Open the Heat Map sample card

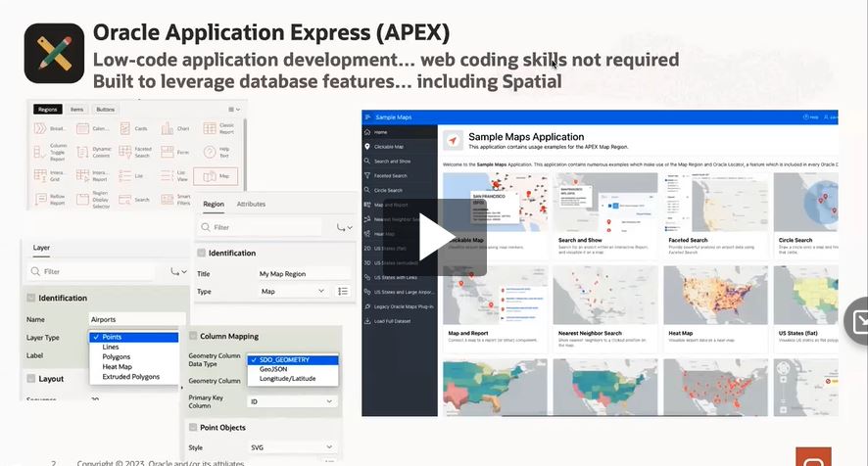pyautogui.click(x=716, y=308)
